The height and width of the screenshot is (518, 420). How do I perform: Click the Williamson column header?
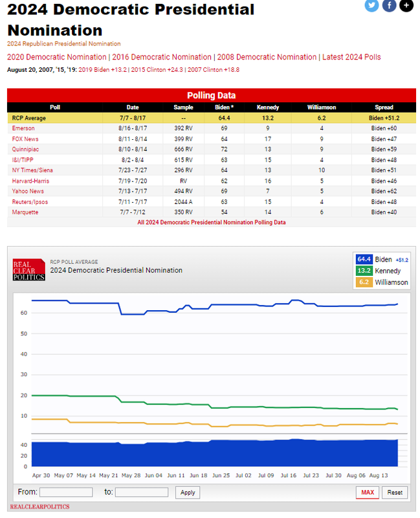click(322, 107)
